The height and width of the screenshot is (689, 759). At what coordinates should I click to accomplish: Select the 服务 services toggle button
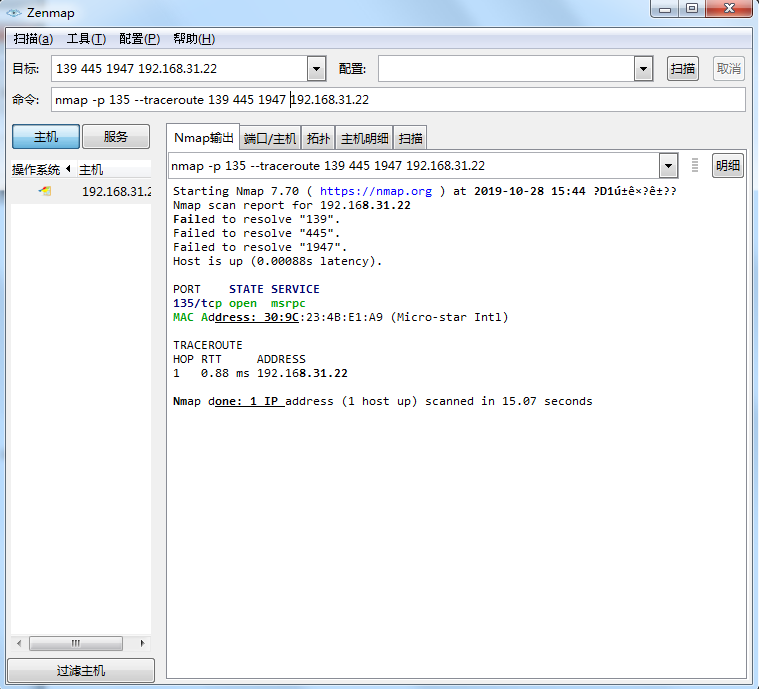point(116,137)
